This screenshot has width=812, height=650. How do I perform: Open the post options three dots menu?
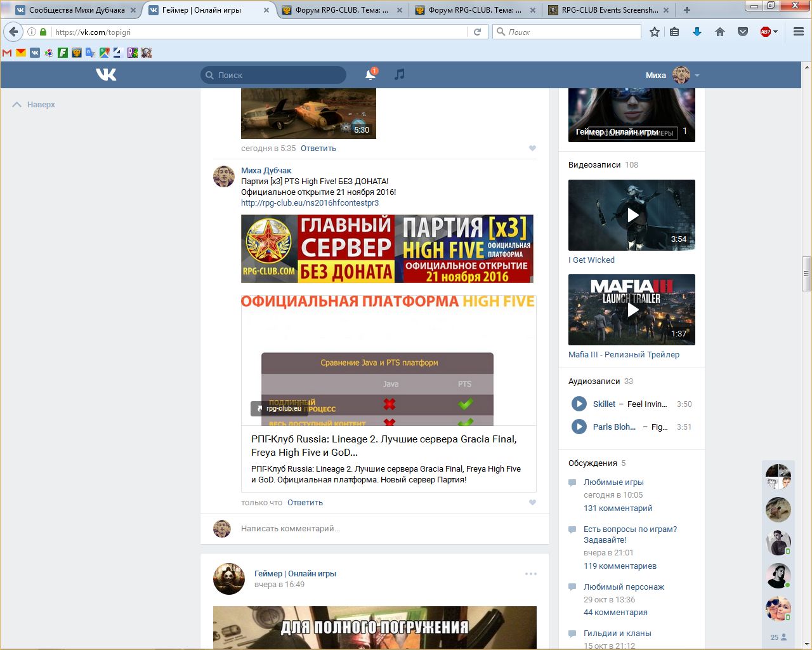531,574
